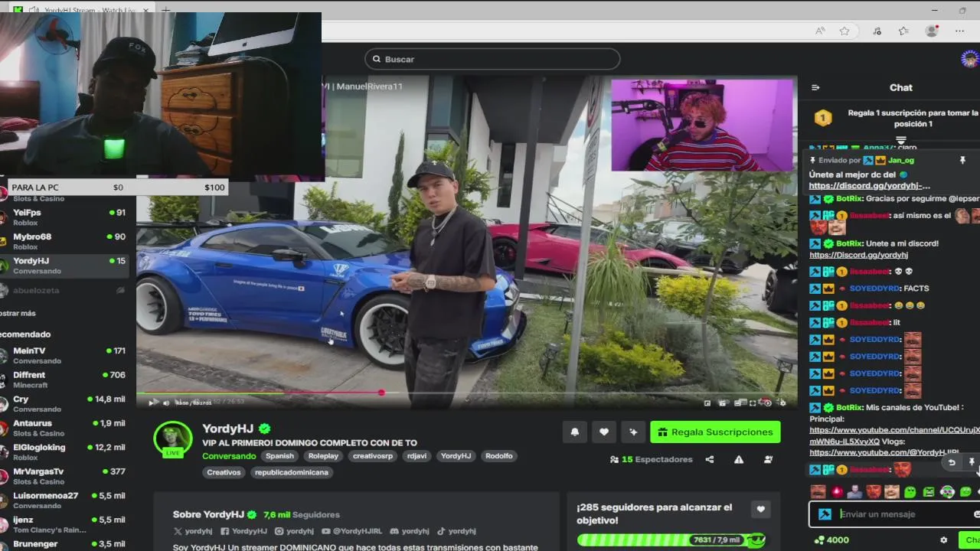The height and width of the screenshot is (551, 980).
Task: Open the browser profile icon
Action: (x=932, y=31)
